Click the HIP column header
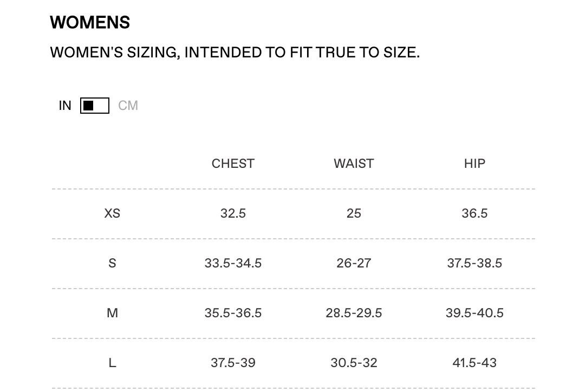 [x=474, y=164]
